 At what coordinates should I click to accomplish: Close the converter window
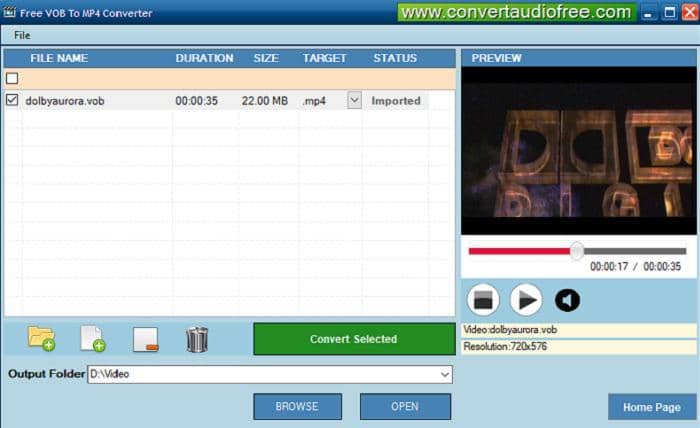(x=690, y=12)
